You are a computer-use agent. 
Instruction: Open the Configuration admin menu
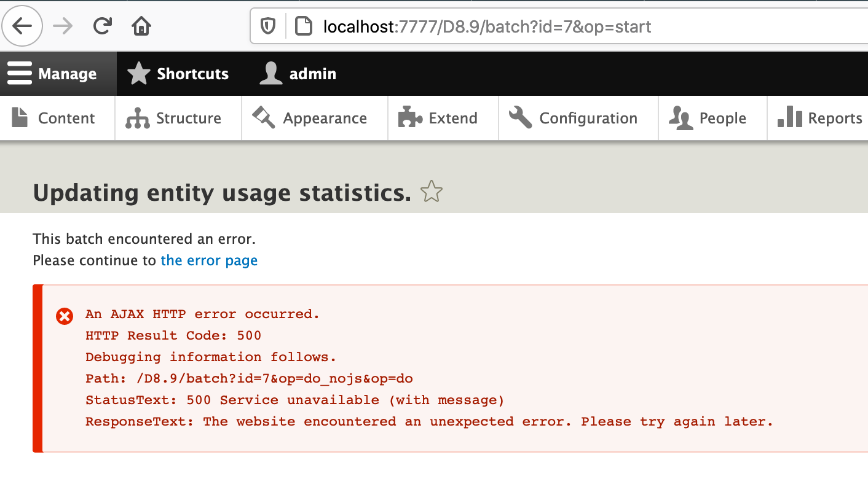pos(574,118)
